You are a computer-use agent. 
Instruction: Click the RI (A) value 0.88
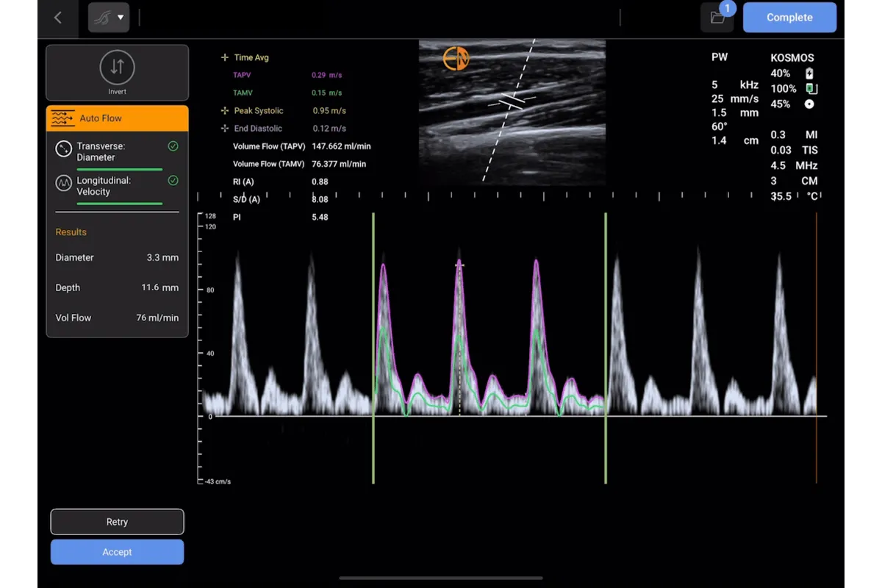(320, 182)
